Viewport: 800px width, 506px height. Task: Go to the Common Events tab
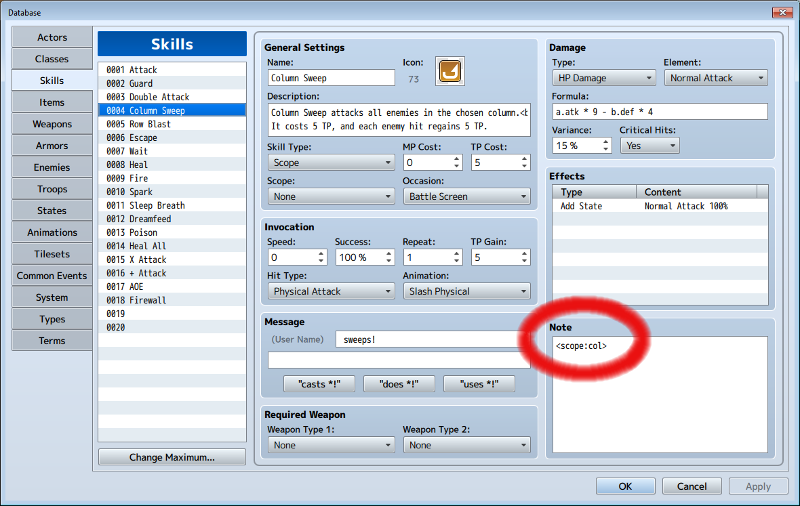coord(52,275)
